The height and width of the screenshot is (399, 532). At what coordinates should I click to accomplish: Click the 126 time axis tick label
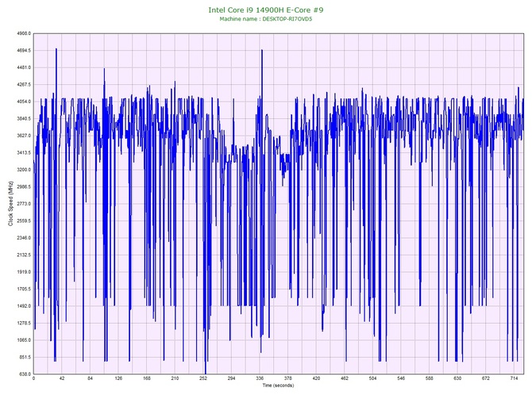pos(118,378)
